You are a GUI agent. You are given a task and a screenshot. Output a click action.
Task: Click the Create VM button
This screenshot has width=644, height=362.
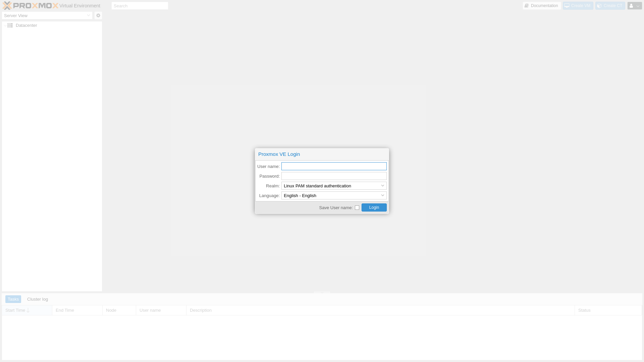[578, 6]
